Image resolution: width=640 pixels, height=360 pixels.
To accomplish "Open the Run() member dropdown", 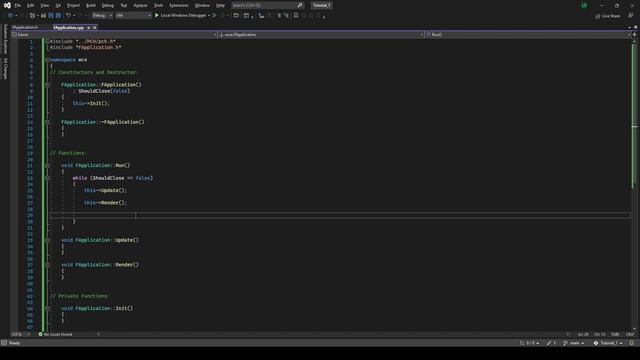I will (x=528, y=35).
